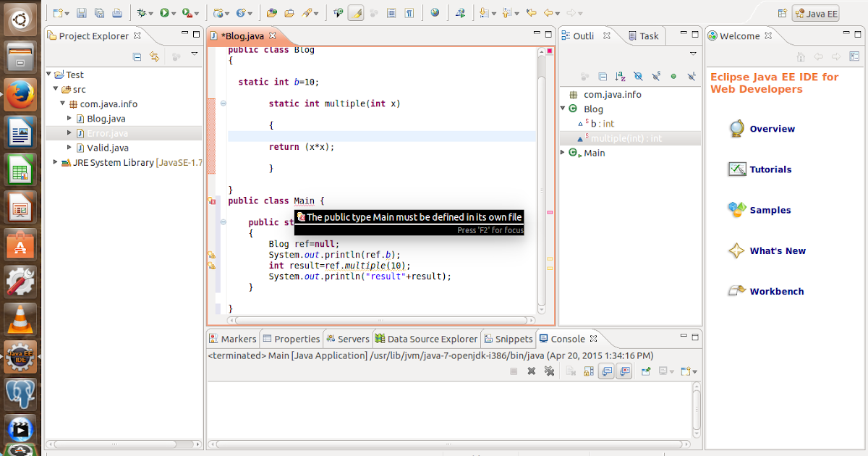Click the Open Perspective icon near Java EE
868x456 pixels.
782,13
